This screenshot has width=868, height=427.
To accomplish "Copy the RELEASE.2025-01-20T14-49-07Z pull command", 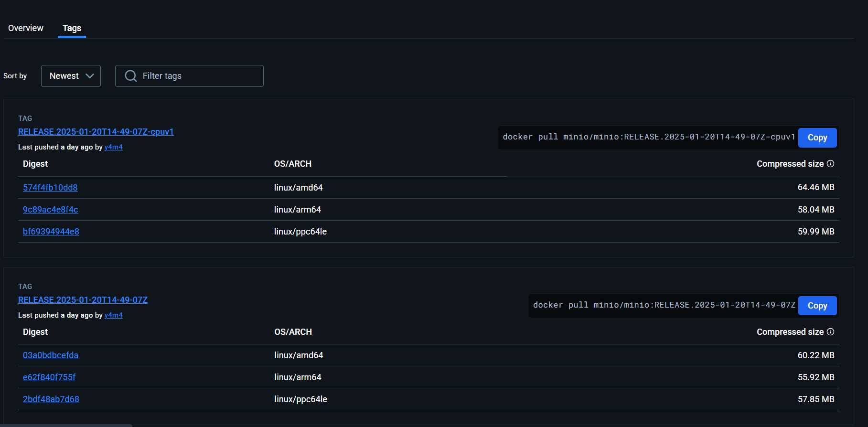I will click(x=817, y=306).
